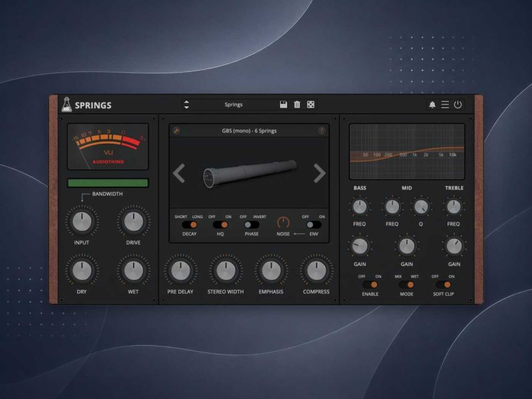Click the VU meter display
The height and width of the screenshot is (399, 532).
[108, 146]
